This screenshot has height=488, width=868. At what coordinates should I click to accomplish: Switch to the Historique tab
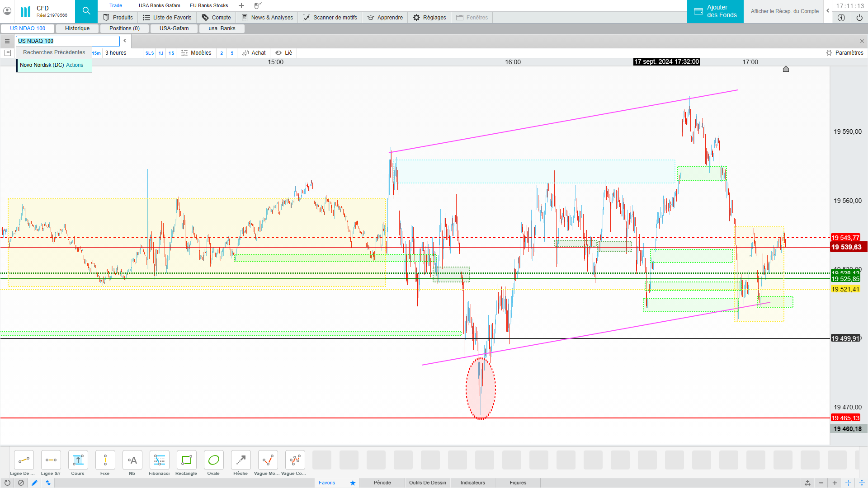(x=77, y=28)
